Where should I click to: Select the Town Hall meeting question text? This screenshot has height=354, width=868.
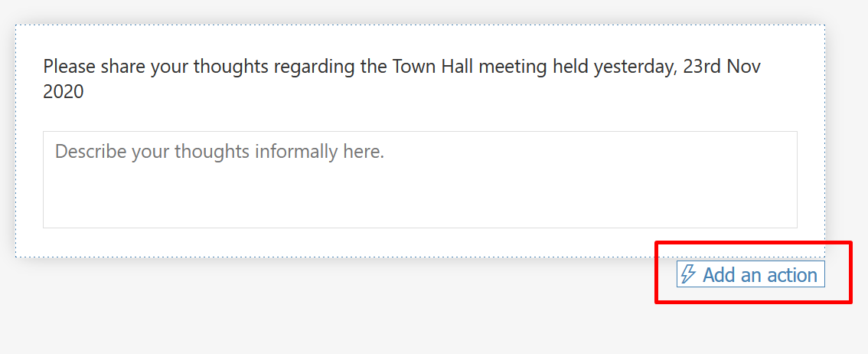[x=403, y=79]
